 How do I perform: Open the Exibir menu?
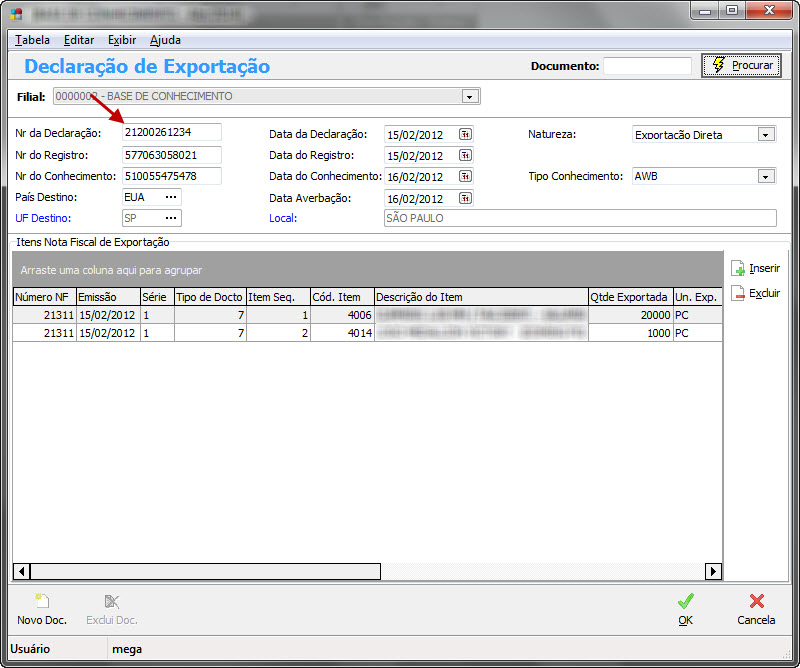point(121,40)
